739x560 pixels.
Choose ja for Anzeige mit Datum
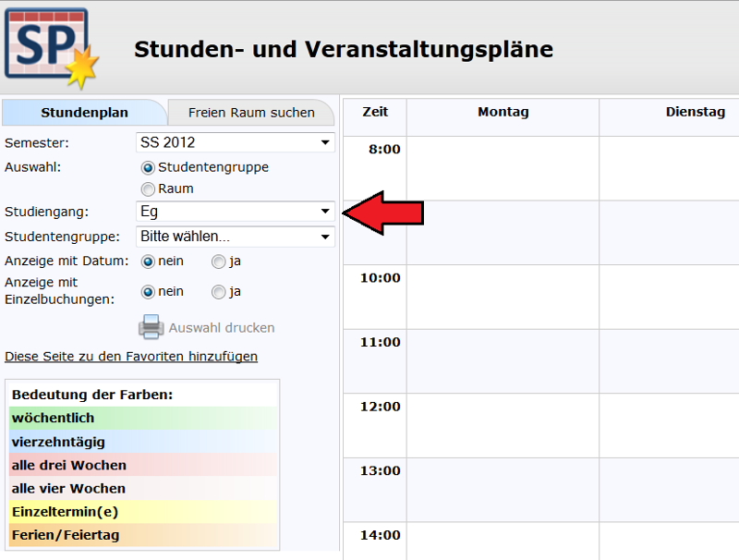[x=218, y=262]
